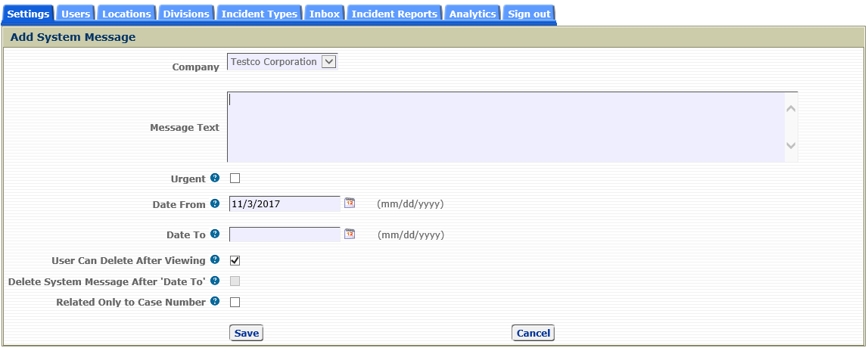Open calendar picker for Date To

[x=350, y=234]
